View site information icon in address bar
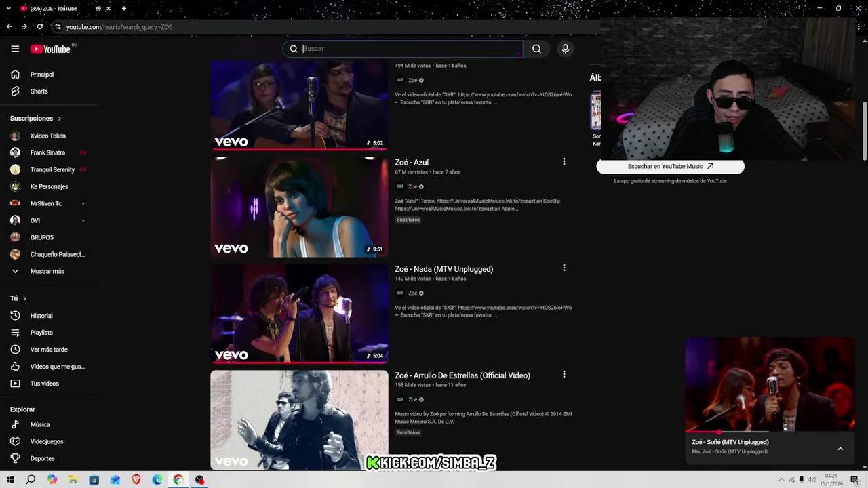Screen dimensions: 868x488 [58, 27]
